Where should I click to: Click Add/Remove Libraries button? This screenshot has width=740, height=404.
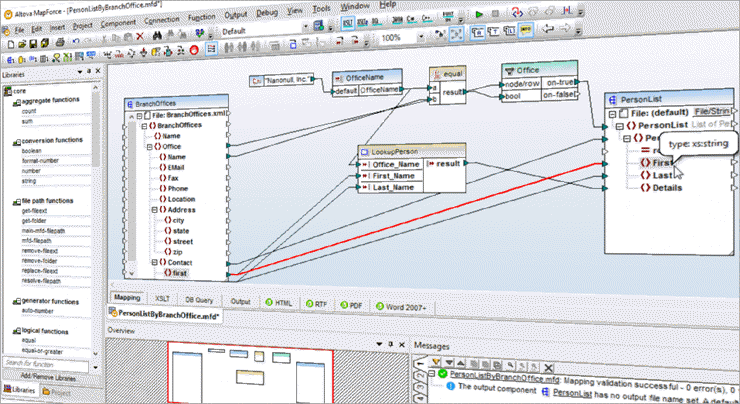[48, 377]
